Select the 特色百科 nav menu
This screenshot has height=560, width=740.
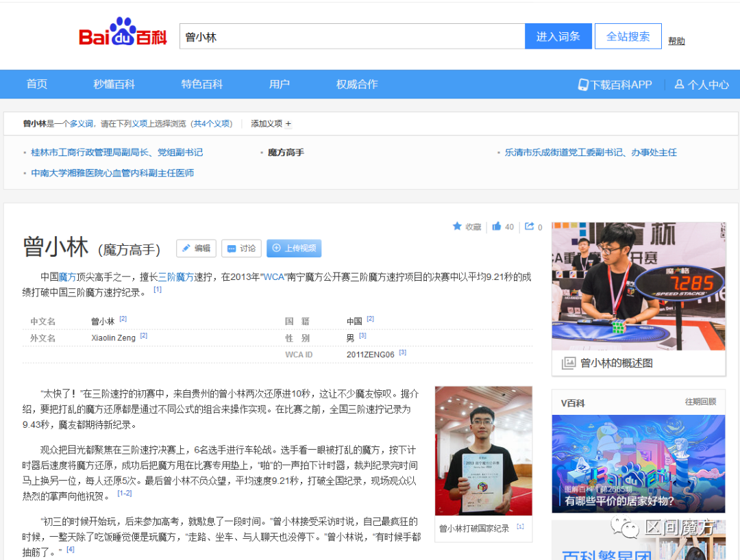[x=202, y=84]
